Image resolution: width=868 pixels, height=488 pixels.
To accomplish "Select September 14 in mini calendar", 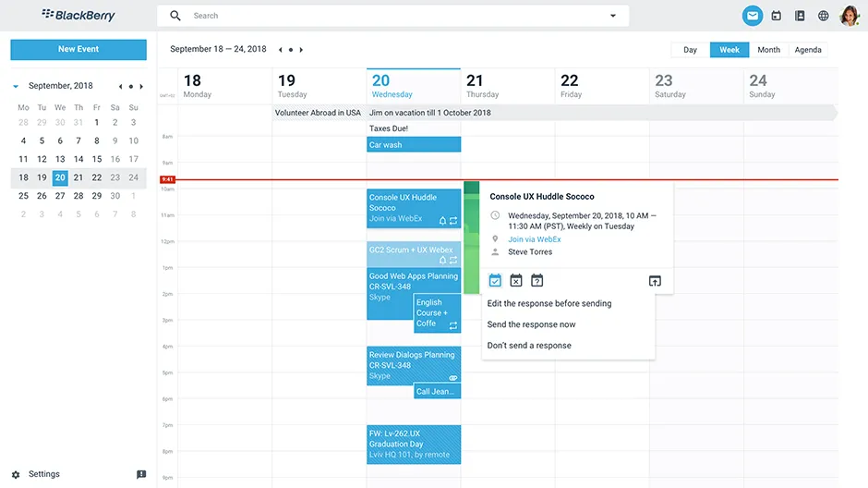I will tap(78, 159).
